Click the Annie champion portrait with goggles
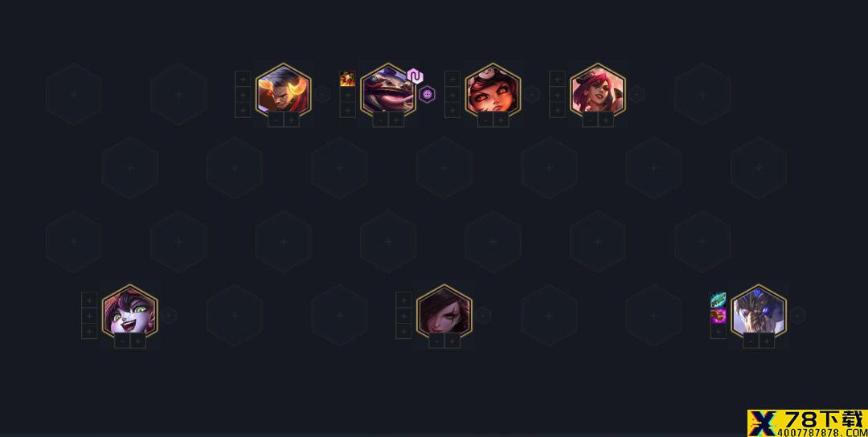868x437 pixels. pos(493,92)
